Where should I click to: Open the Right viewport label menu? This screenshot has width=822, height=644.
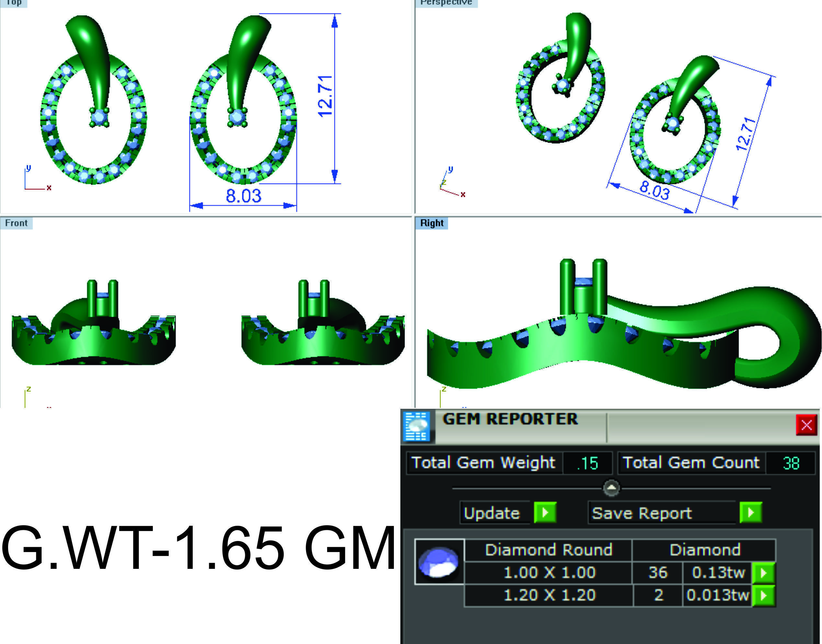click(431, 223)
